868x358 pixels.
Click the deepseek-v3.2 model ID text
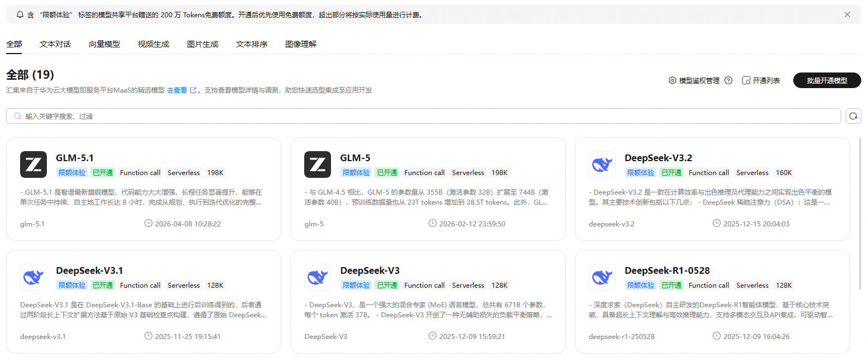tap(612, 224)
